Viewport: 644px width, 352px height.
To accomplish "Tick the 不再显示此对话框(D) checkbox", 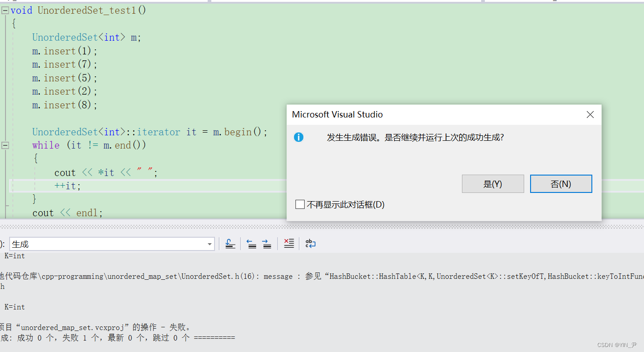I will point(300,204).
